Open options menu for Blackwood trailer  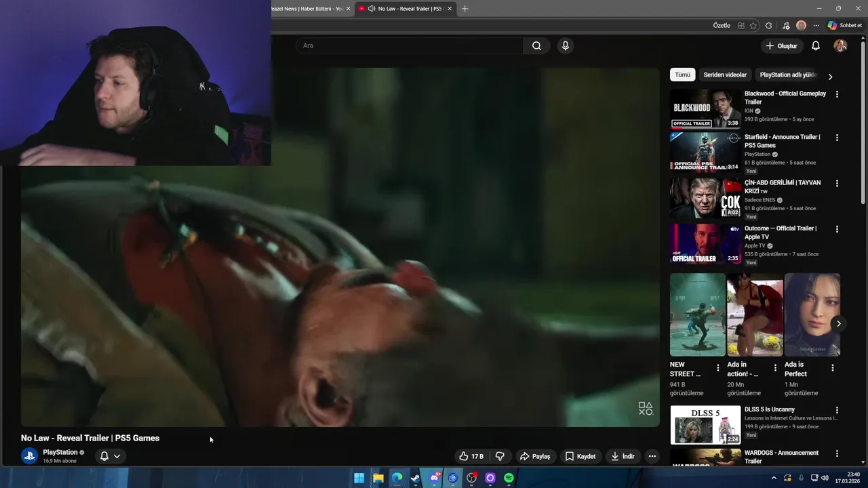837,94
